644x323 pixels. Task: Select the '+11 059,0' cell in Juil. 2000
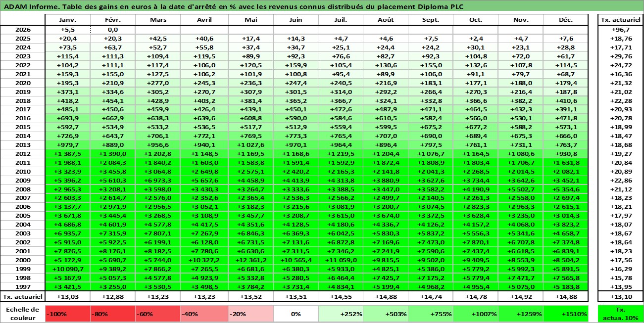click(x=341, y=261)
